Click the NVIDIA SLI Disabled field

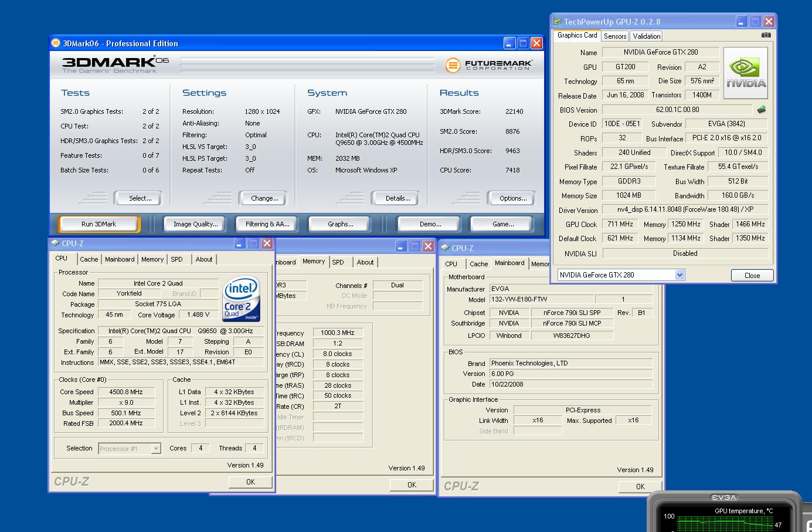(x=685, y=253)
